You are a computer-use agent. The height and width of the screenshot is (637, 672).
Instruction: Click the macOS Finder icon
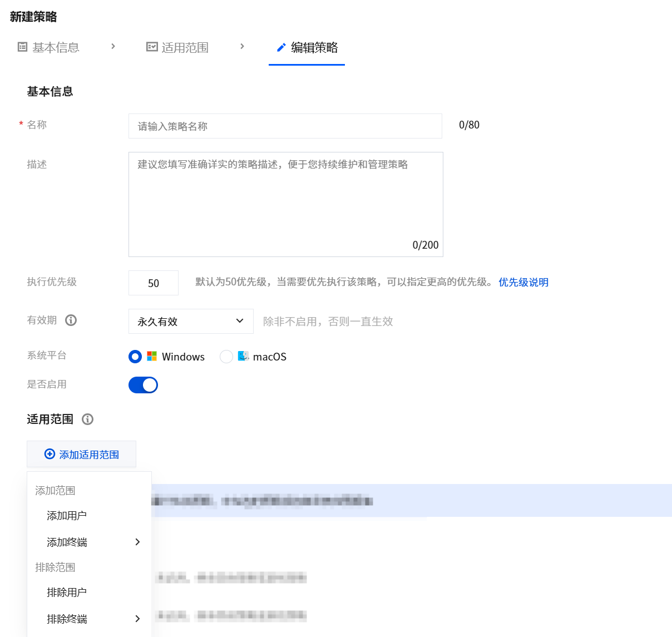tap(243, 356)
